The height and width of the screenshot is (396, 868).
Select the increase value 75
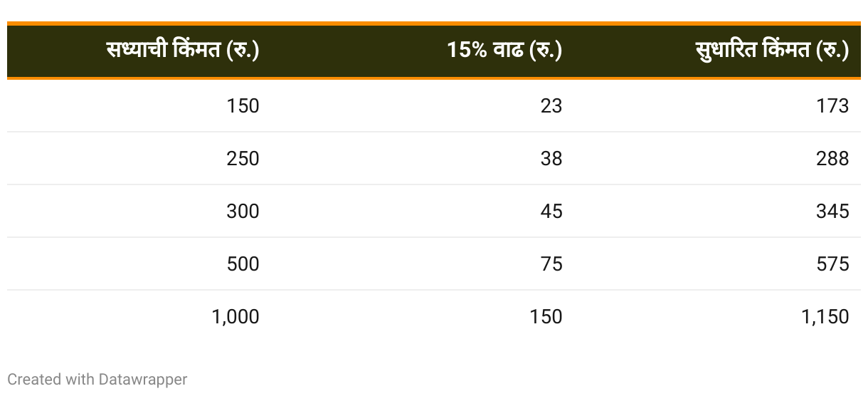(x=551, y=264)
